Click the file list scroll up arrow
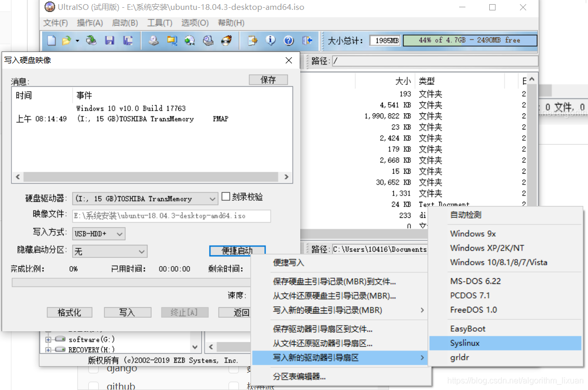 (x=531, y=80)
